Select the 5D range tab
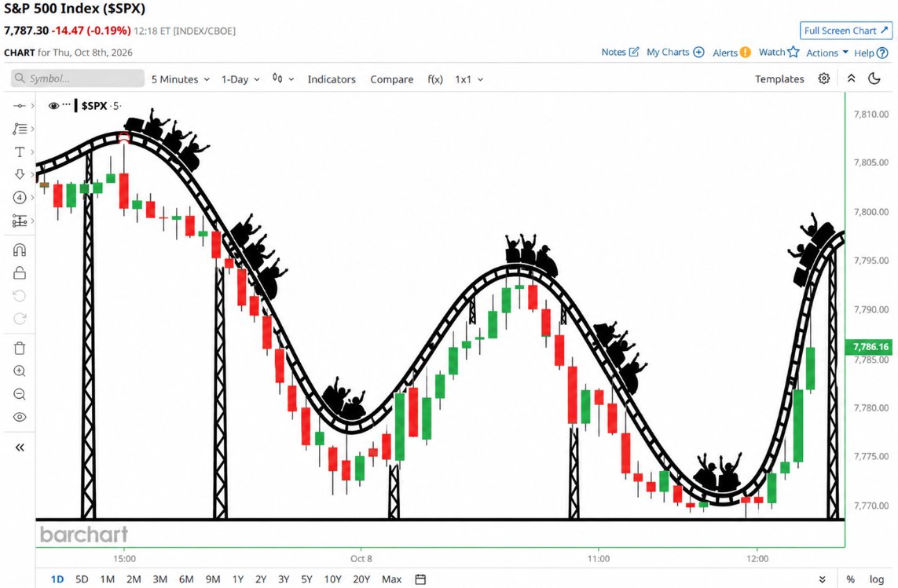 [x=82, y=579]
